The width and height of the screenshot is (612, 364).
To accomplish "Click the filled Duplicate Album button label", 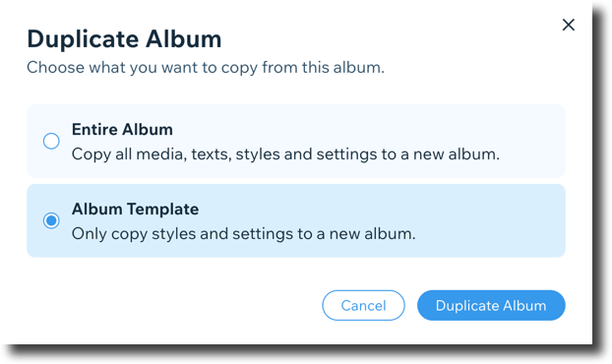I will [x=491, y=306].
